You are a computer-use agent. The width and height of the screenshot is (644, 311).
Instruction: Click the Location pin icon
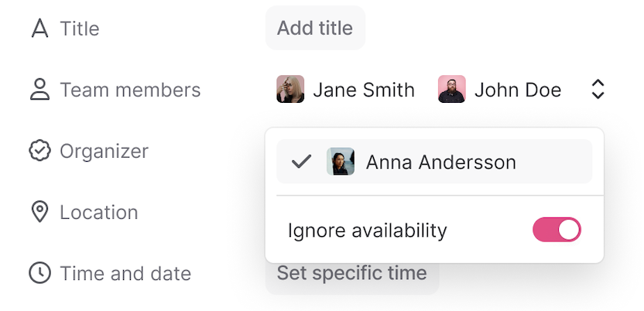39,212
